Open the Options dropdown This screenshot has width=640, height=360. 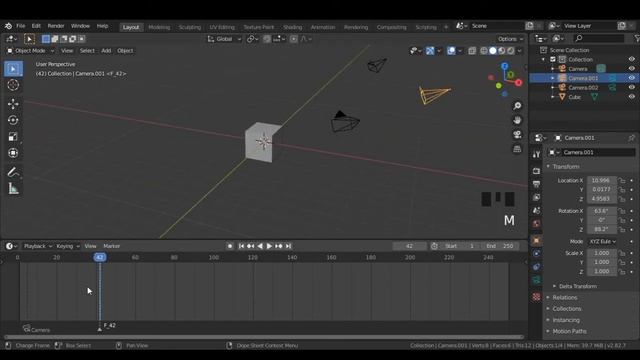(510, 39)
